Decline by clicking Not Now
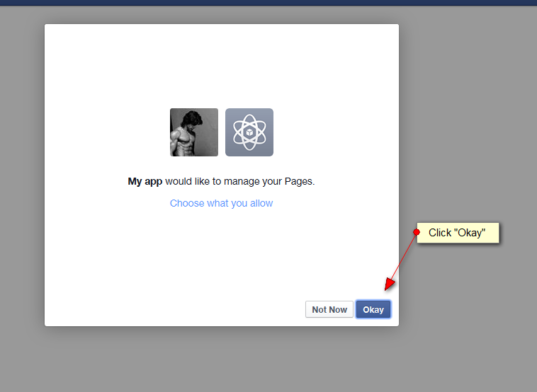 pos(329,309)
